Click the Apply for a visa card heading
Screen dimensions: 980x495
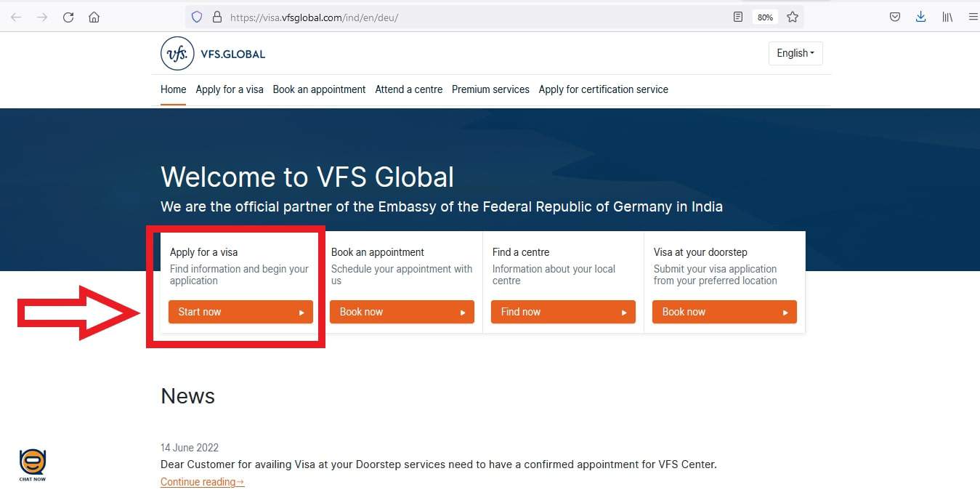coord(203,252)
